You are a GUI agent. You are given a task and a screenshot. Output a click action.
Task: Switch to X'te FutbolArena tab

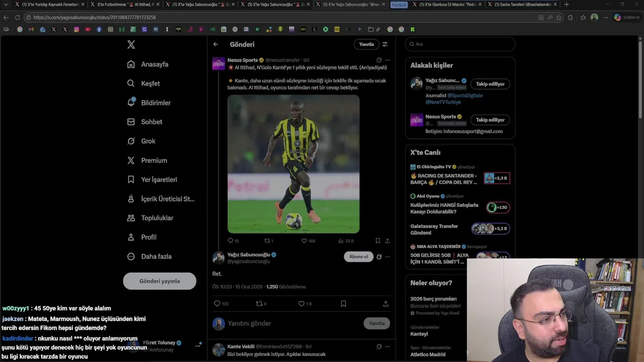125,5
